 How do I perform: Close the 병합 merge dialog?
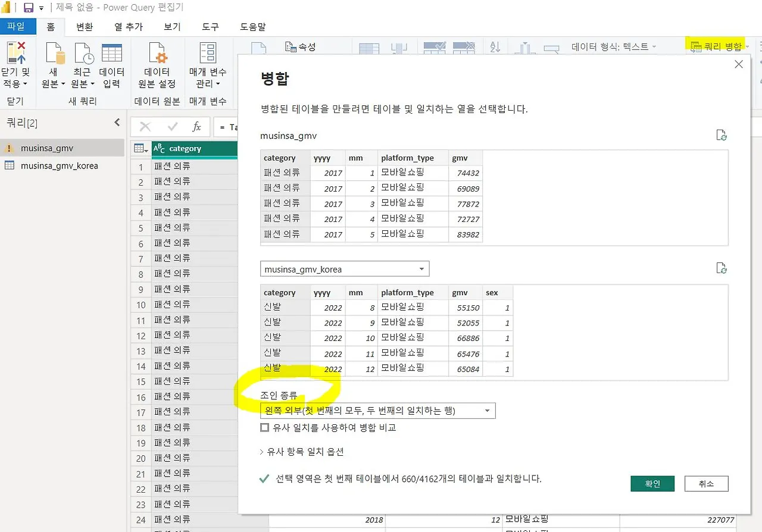[739, 64]
